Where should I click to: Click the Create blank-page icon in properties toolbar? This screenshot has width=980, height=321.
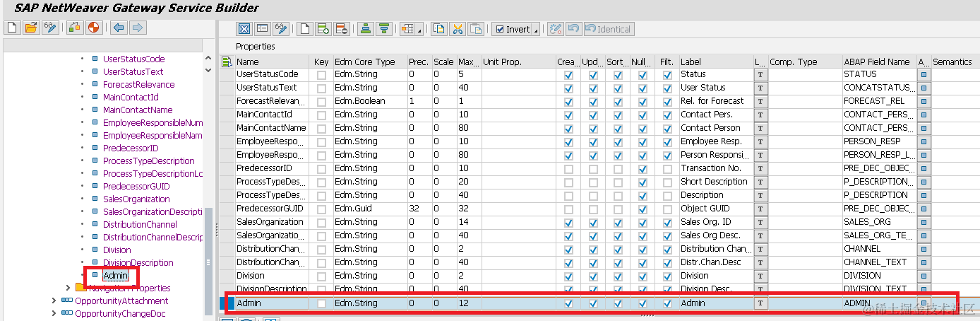pyautogui.click(x=305, y=29)
